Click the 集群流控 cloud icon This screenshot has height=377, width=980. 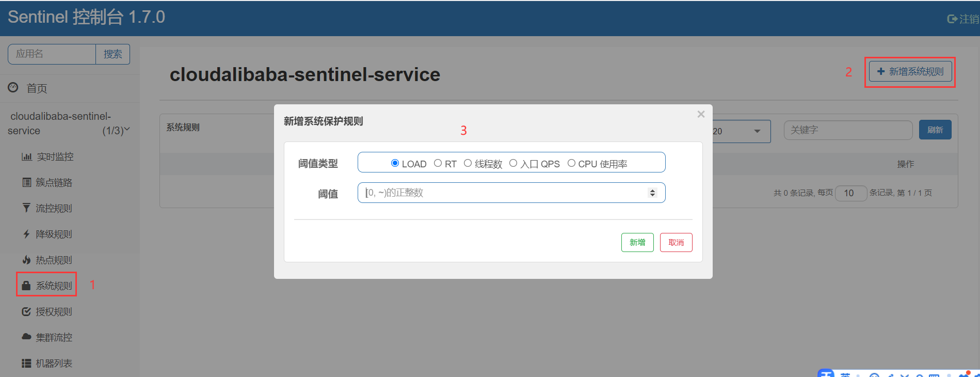26,337
